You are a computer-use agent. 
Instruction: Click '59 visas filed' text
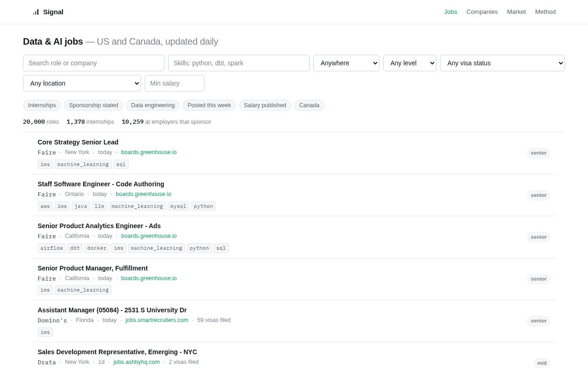214,320
